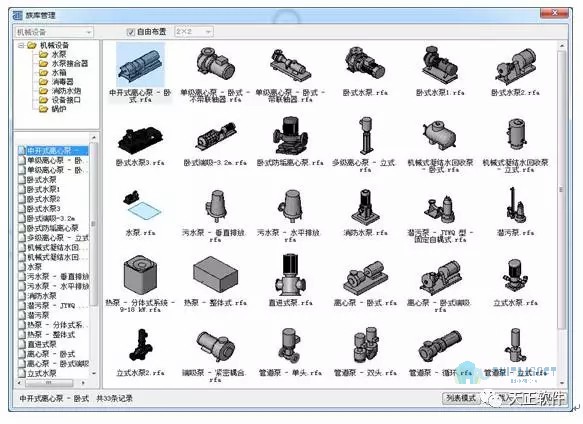583x424 pixels.
Task: Click the 列表模式 button
Action: tap(460, 398)
